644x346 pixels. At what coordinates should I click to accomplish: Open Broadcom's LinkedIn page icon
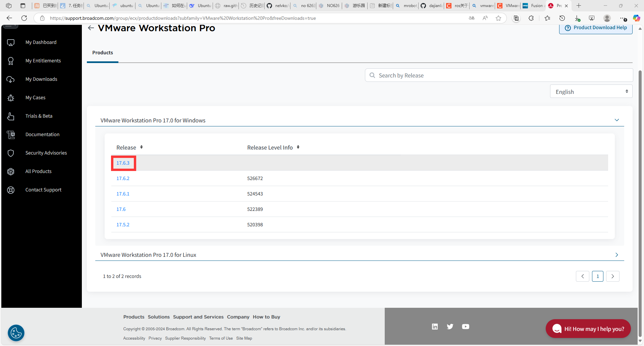point(435,327)
